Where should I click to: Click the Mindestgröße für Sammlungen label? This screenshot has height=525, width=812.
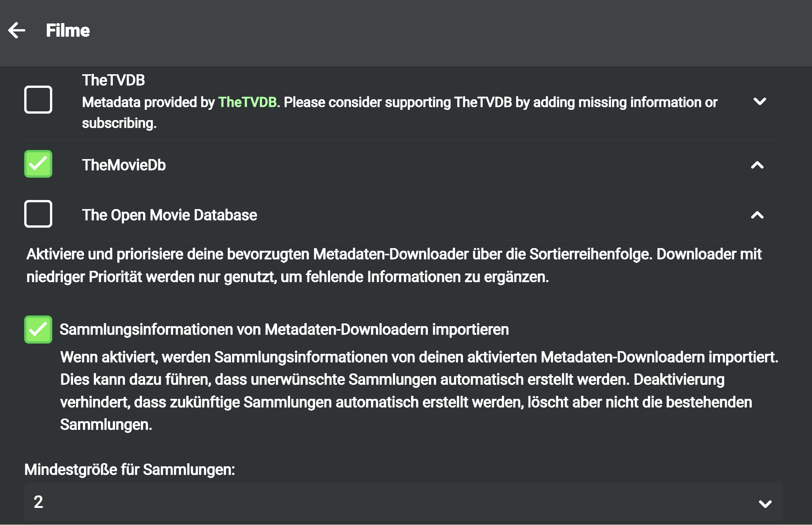coord(129,470)
